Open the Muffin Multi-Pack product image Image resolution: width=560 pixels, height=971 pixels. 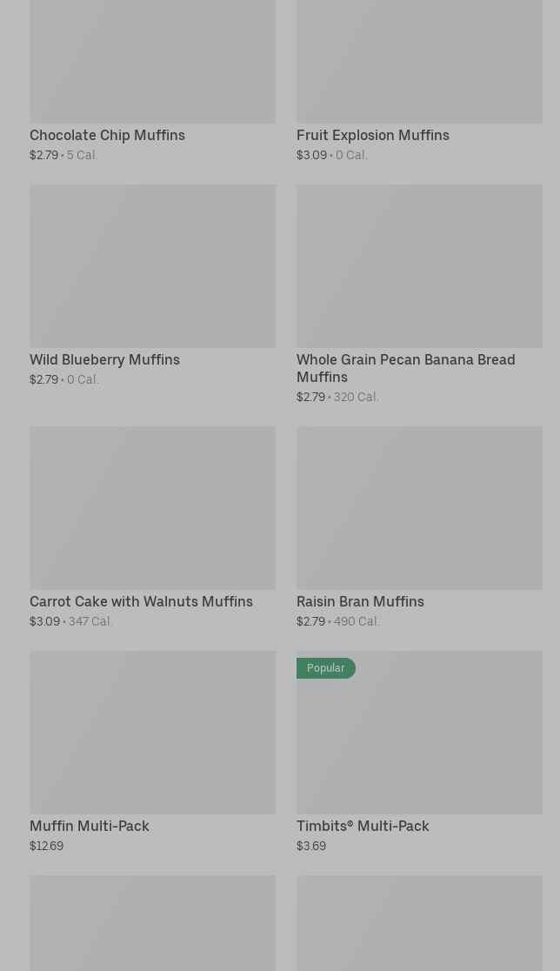(152, 732)
